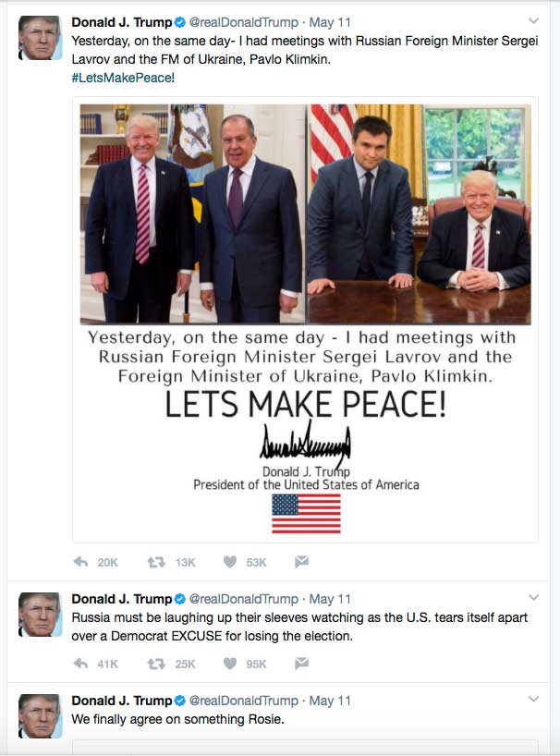The height and width of the screenshot is (756, 560).
Task: Retweet the #LetsMakePeace tweet
Action: point(156,562)
